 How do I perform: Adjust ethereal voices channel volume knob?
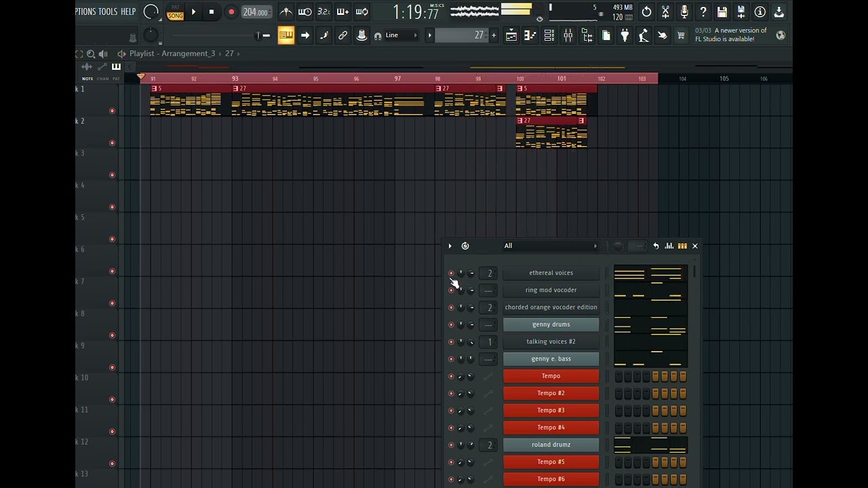click(471, 273)
